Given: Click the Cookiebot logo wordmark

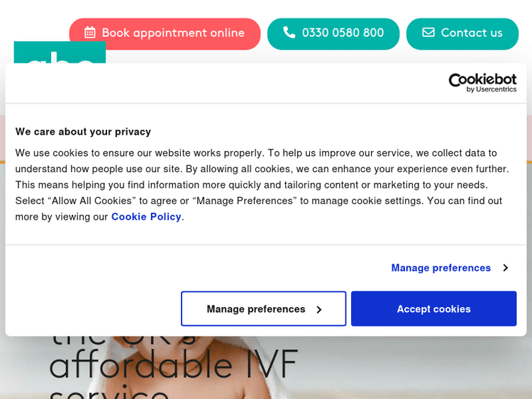Looking at the screenshot, I should [482, 79].
